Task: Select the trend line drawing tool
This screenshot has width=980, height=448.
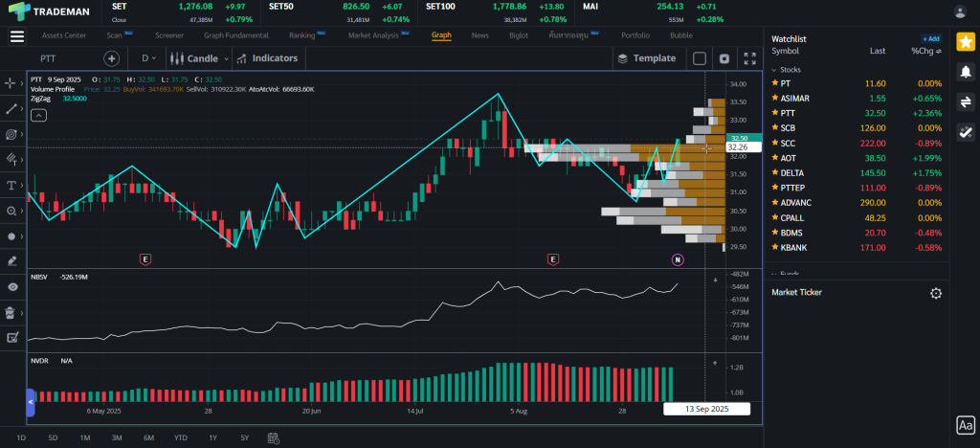Action: tap(12, 108)
